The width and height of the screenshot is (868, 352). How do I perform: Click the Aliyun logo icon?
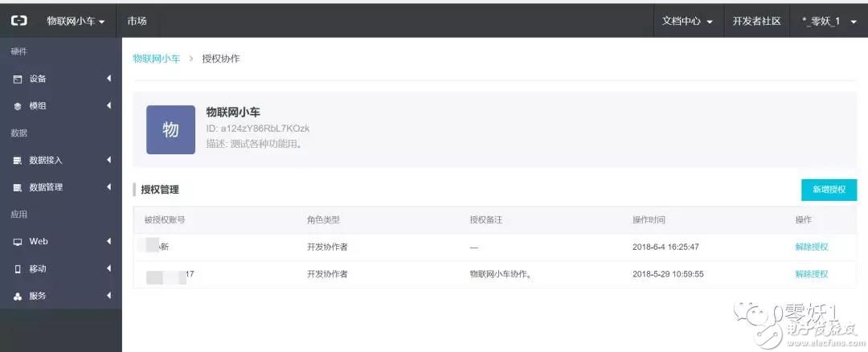point(18,21)
